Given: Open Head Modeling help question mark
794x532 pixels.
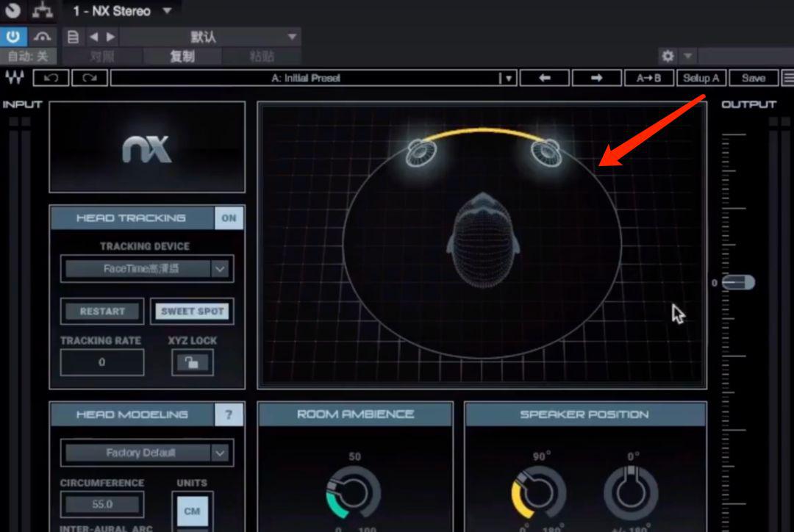Looking at the screenshot, I should point(229,414).
